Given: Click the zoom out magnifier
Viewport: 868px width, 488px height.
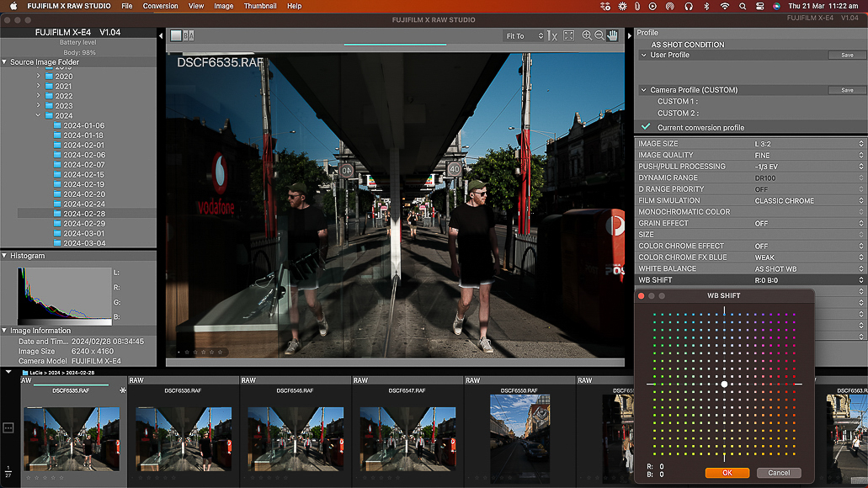Looking at the screenshot, I should point(599,35).
